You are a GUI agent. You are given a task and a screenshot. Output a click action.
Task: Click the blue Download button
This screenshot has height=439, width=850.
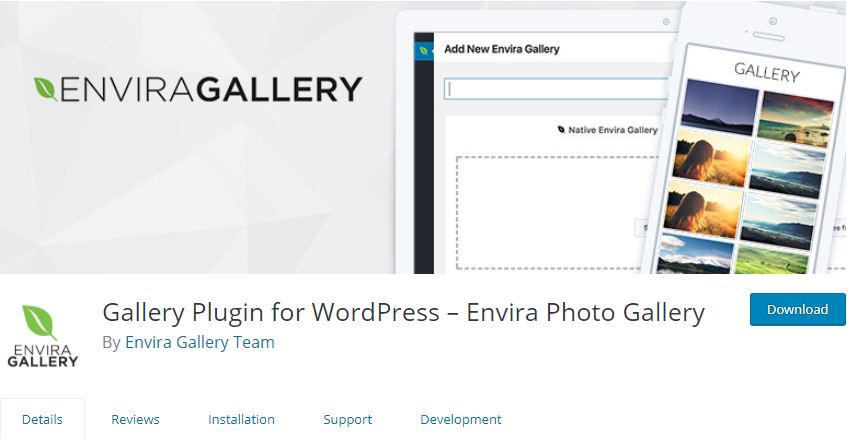tap(797, 309)
